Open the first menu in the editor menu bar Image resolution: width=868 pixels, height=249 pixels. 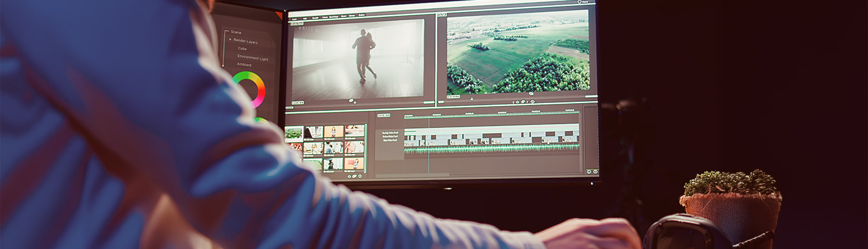(x=295, y=19)
